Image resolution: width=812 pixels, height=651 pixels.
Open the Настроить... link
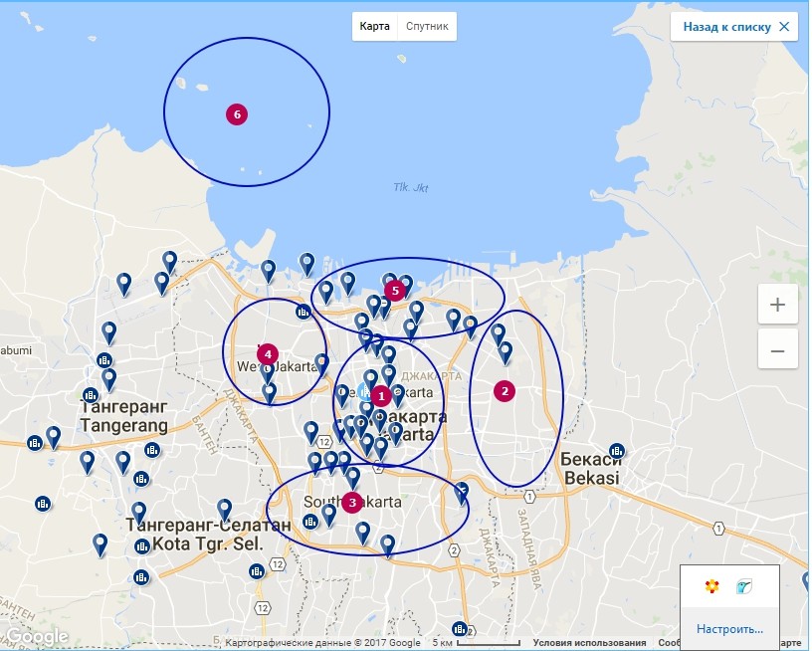pyautogui.click(x=729, y=629)
